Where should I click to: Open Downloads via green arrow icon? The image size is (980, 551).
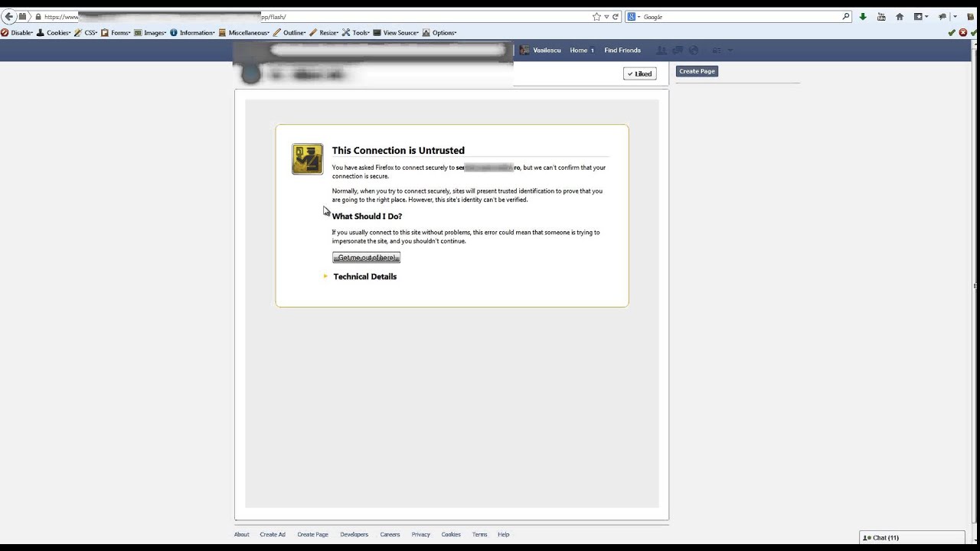tap(863, 17)
